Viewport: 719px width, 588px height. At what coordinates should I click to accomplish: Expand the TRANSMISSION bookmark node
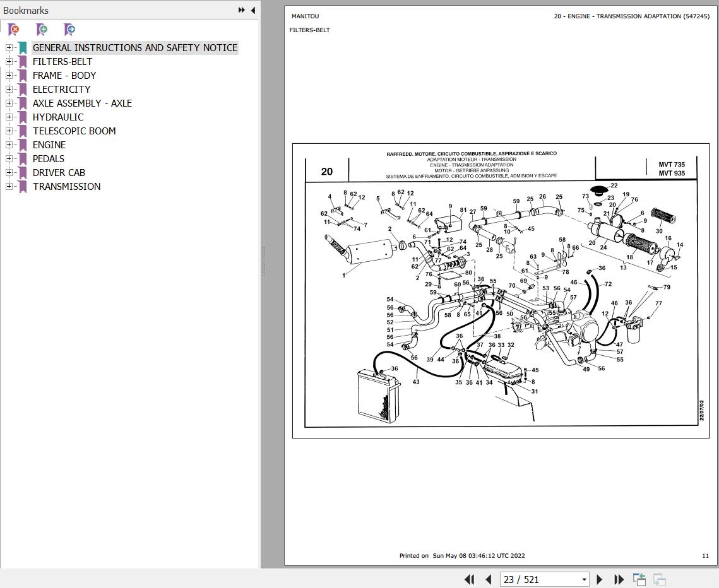click(x=9, y=187)
